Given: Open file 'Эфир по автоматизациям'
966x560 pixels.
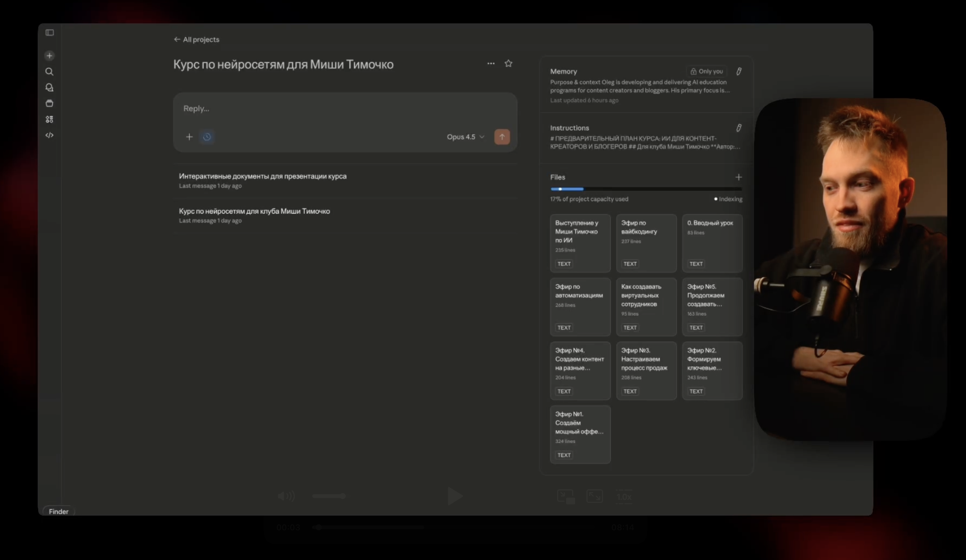Looking at the screenshot, I should click(580, 307).
